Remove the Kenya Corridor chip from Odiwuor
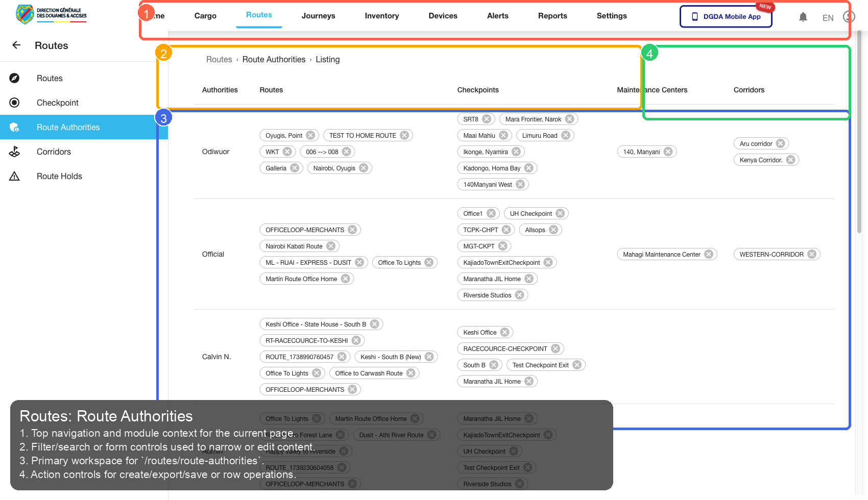Image resolution: width=868 pixels, height=500 pixels. click(791, 160)
